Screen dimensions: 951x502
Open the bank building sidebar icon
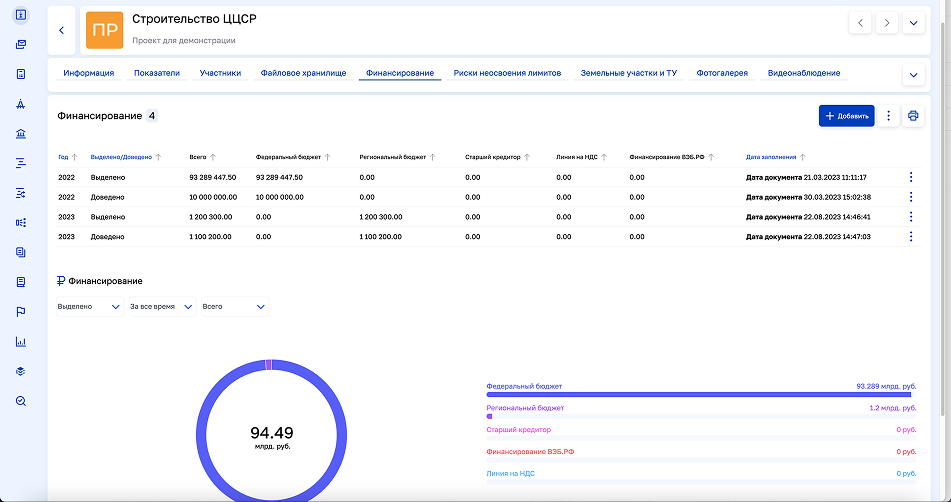21,133
